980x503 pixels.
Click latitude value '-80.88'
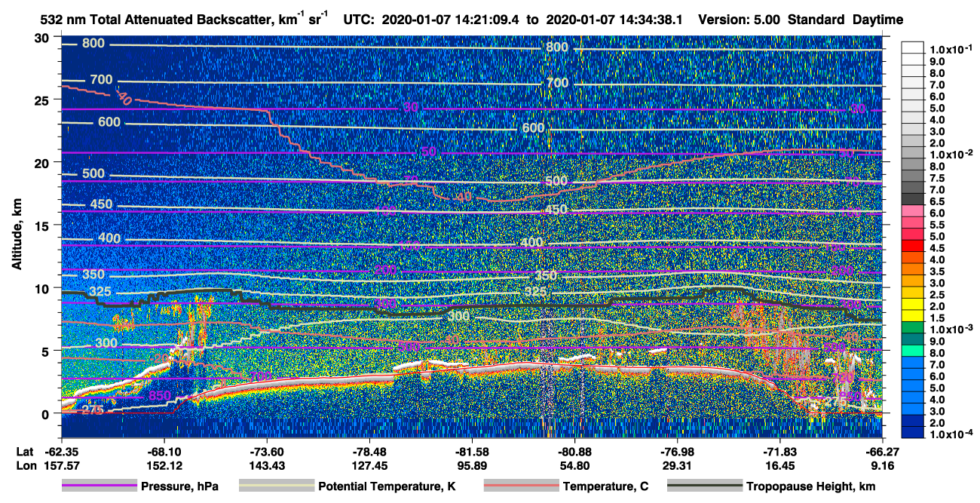[574, 452]
